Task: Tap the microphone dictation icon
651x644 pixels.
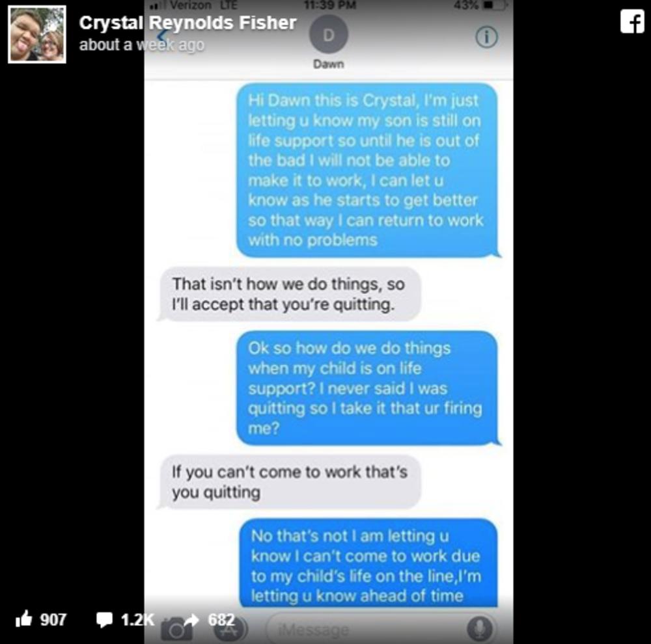Action: pyautogui.click(x=480, y=628)
